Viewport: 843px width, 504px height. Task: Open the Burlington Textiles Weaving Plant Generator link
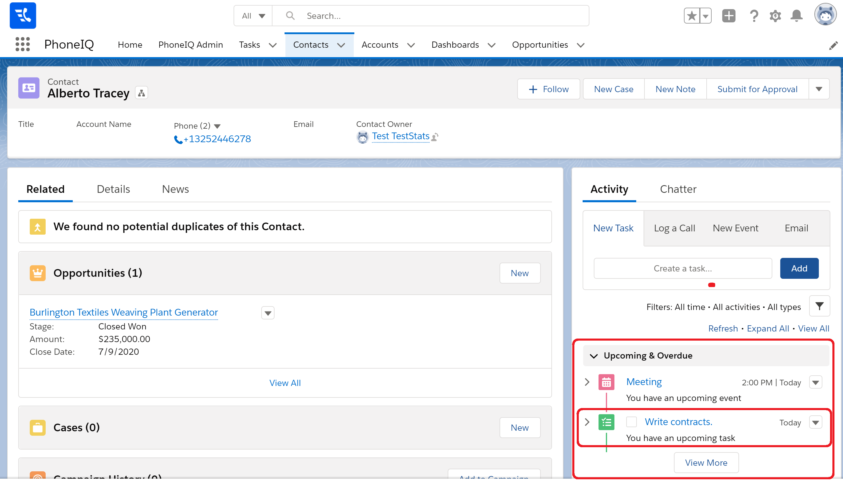[x=124, y=312]
